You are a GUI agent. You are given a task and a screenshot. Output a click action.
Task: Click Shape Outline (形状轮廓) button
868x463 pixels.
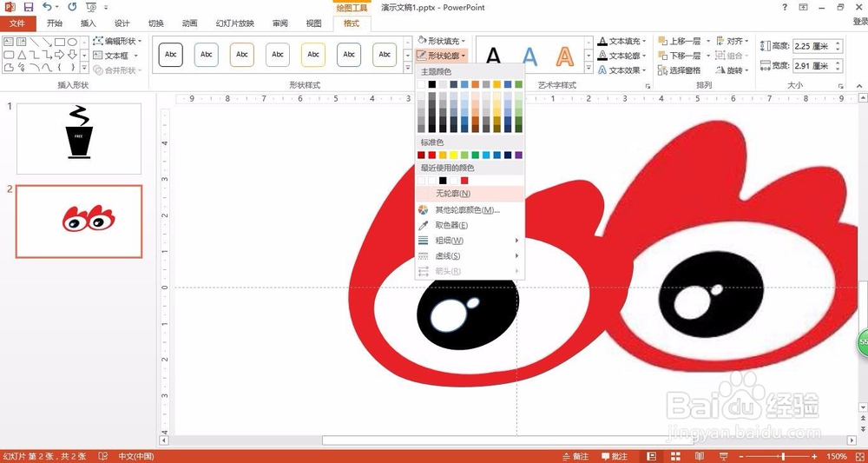coord(442,56)
